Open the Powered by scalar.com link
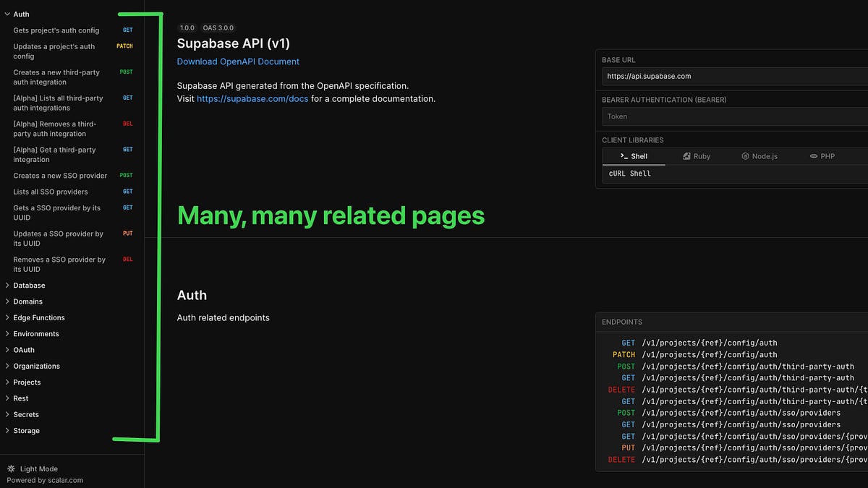The width and height of the screenshot is (868, 488). (45, 480)
